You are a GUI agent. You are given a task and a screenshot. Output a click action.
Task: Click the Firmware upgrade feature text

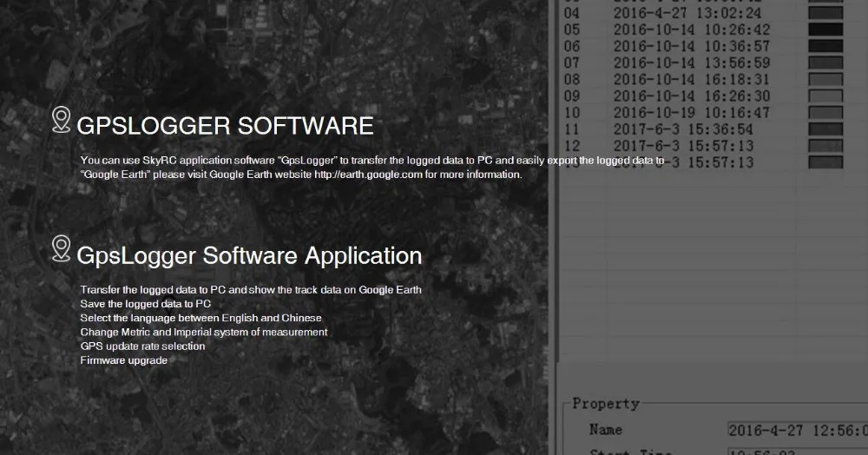pos(123,360)
